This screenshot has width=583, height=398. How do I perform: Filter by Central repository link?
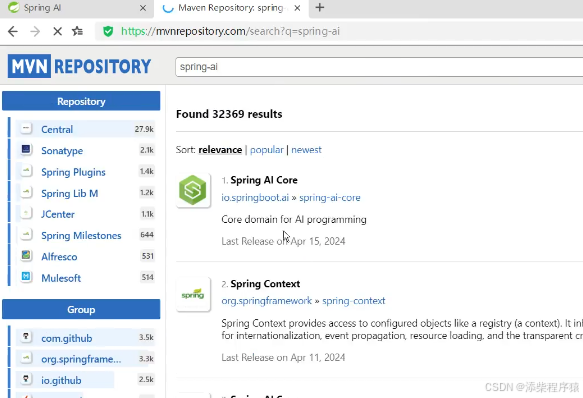click(x=57, y=129)
